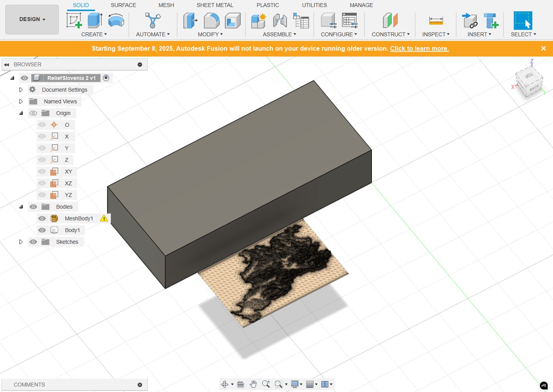This screenshot has height=392, width=553.
Task: Click the MeshBody1 warning triangle
Action: 104,218
